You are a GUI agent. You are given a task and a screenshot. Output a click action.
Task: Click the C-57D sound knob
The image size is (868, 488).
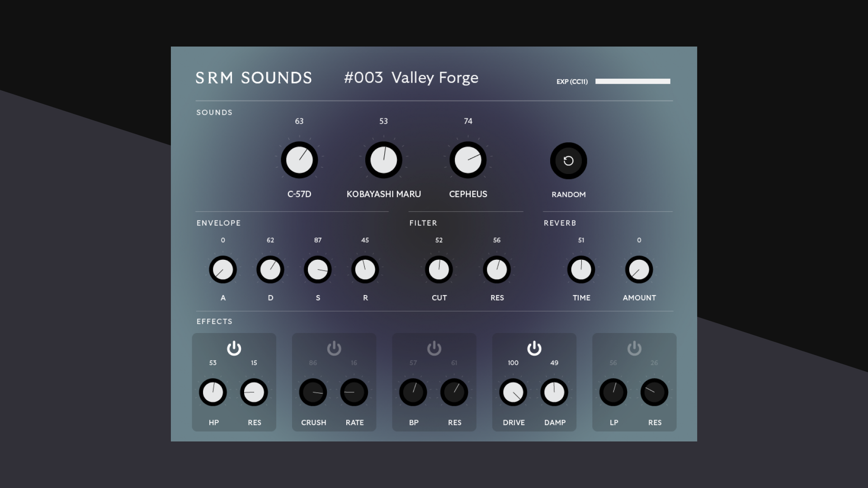299,160
